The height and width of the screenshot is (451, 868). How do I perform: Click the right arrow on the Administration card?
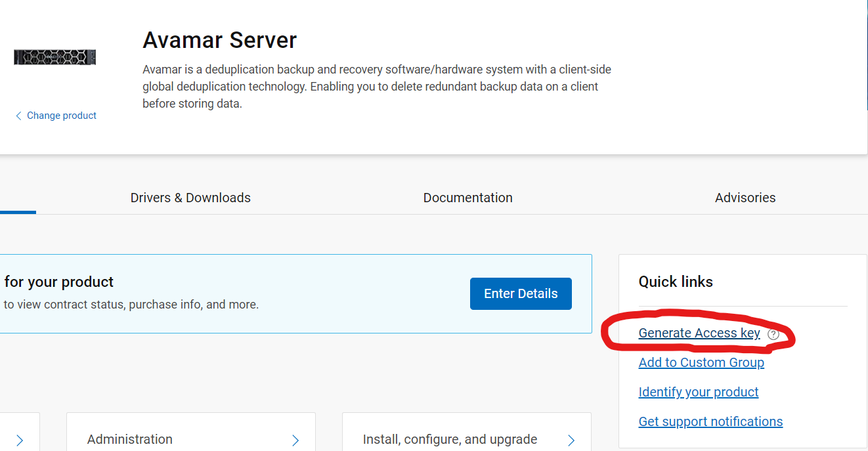295,439
